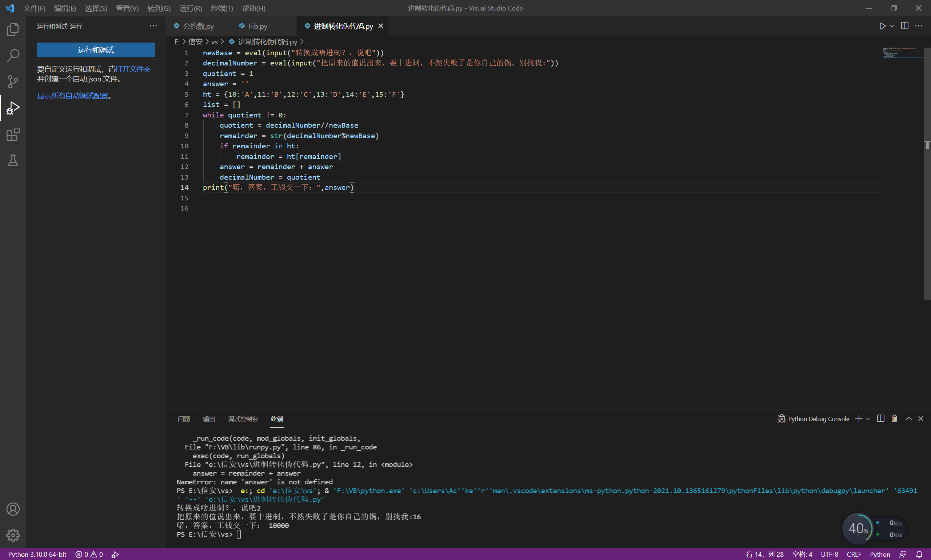Maximize the terminal panel size
Image resolution: width=931 pixels, height=560 pixels.
[x=909, y=419]
